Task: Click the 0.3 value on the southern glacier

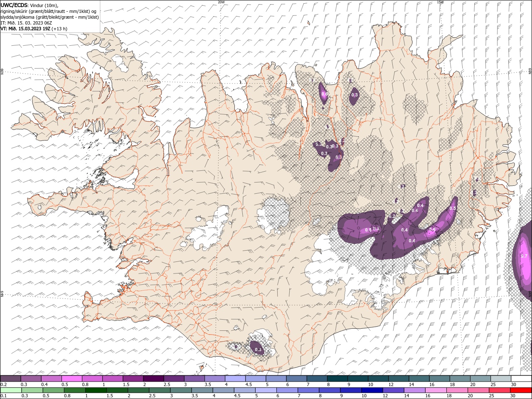Action: pos(258,350)
